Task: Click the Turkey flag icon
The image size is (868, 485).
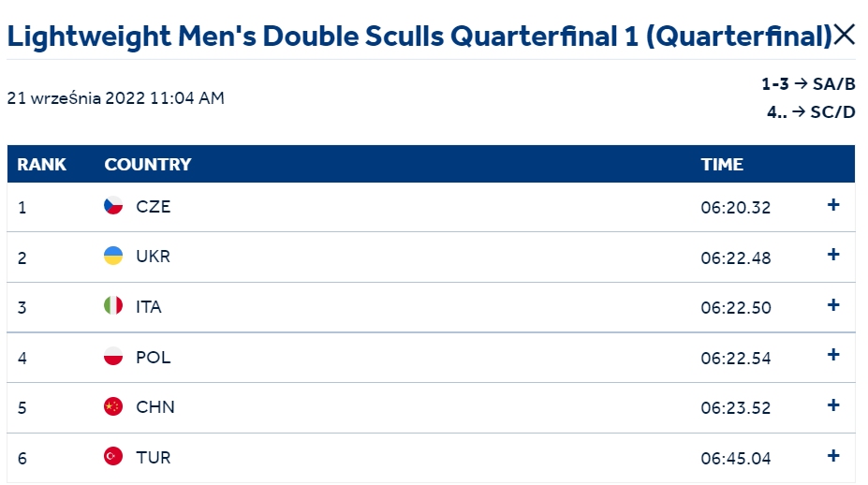Action: 113,456
